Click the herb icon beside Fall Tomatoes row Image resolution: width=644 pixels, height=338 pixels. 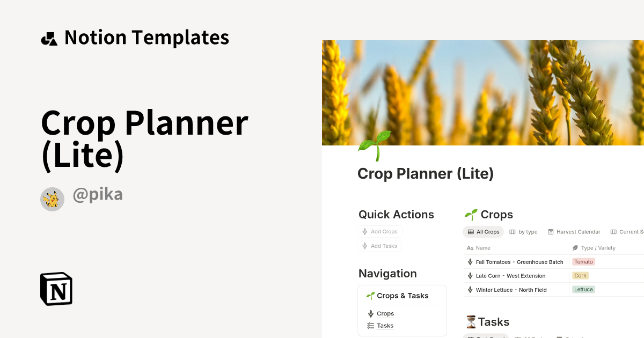(470, 262)
